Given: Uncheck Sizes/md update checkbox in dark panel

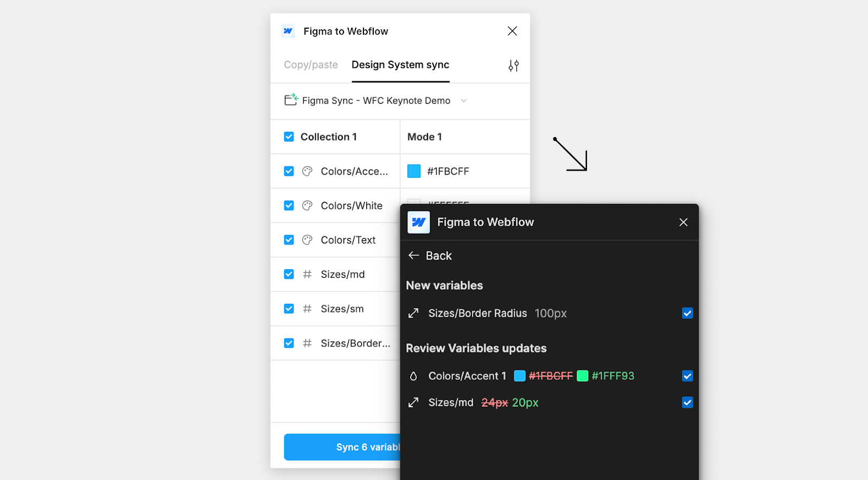Looking at the screenshot, I should click(687, 402).
